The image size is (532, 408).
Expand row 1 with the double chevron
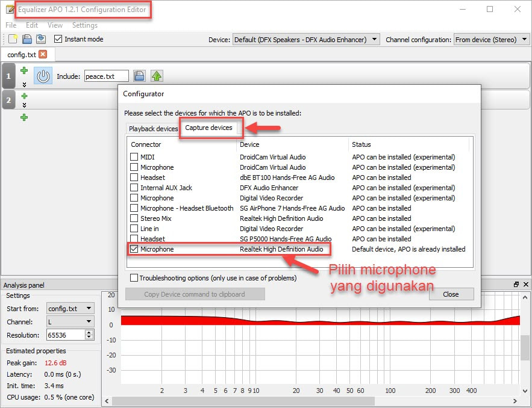(x=24, y=84)
